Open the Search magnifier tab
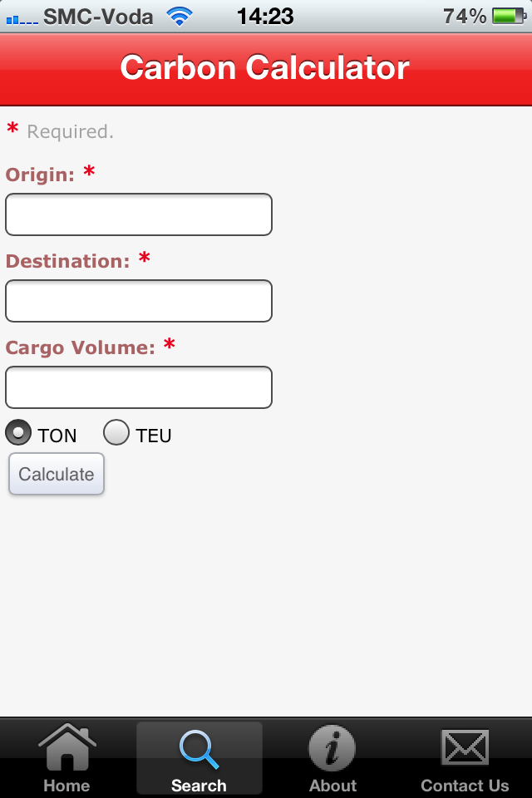 click(x=199, y=749)
